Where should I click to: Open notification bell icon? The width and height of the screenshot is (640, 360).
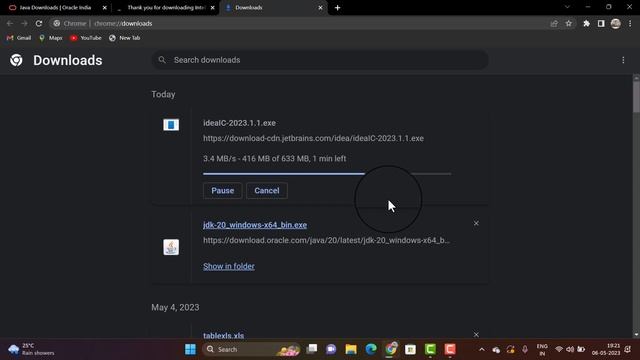[628, 349]
